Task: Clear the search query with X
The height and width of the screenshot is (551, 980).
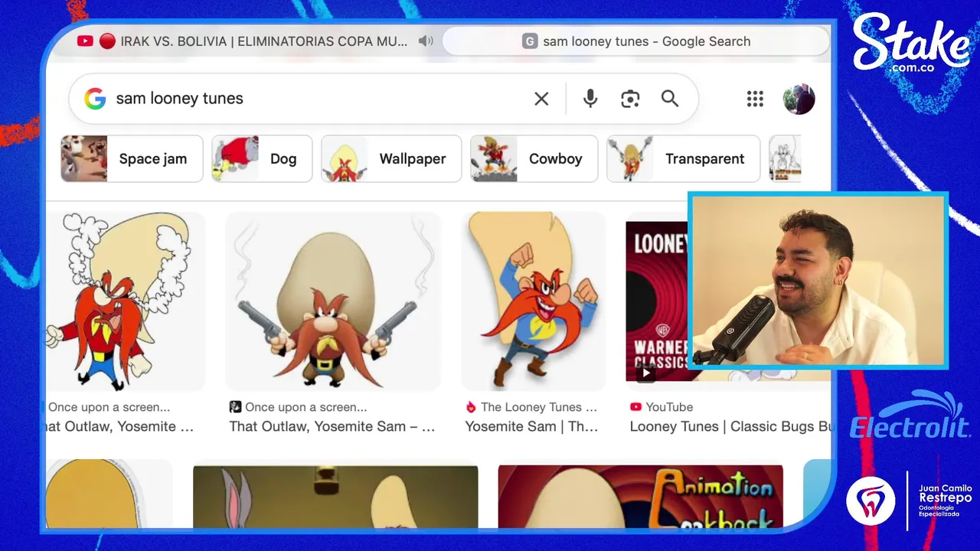Action: 541,99
